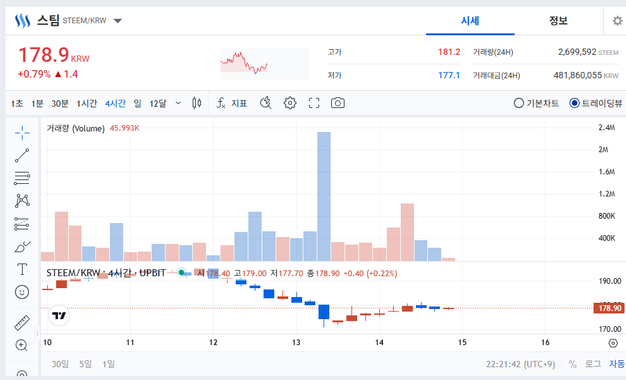Select the brush drawing tool
This screenshot has height=380, width=626.
coord(22,247)
